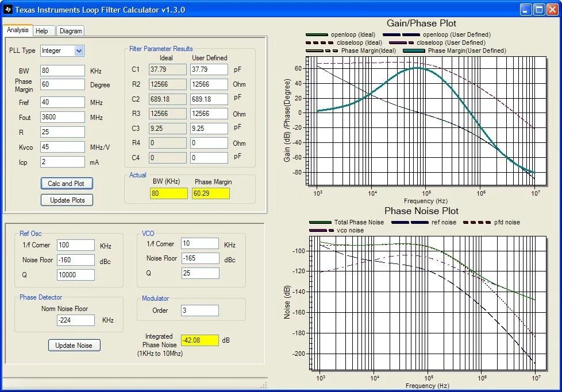Image resolution: width=562 pixels, height=392 pixels.
Task: Click the R divider input field
Action: point(63,132)
